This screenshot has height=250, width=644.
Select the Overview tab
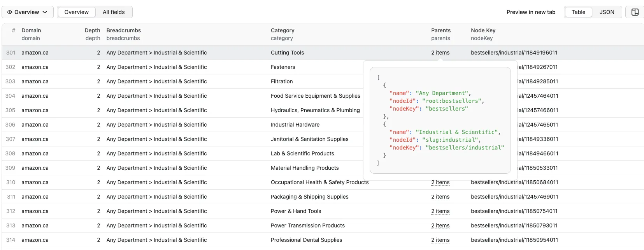click(77, 12)
